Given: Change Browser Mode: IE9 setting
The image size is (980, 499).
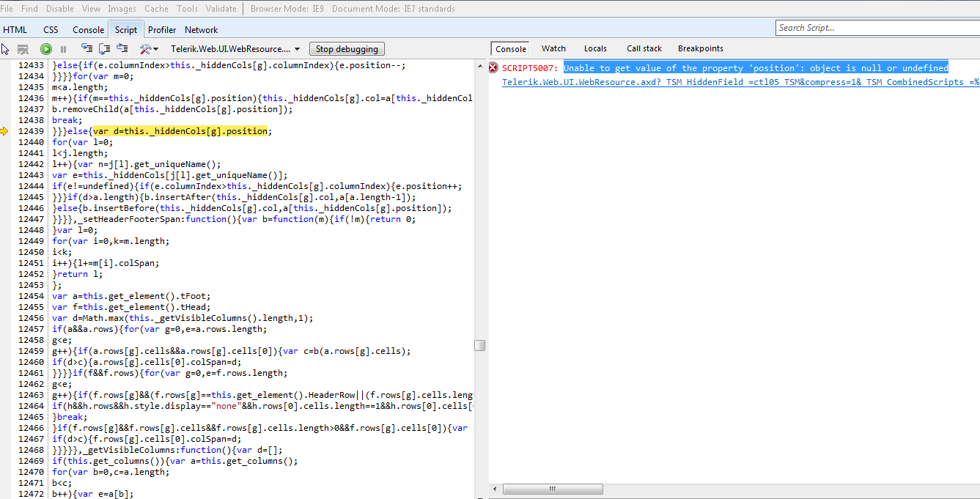Looking at the screenshot, I should point(287,9).
